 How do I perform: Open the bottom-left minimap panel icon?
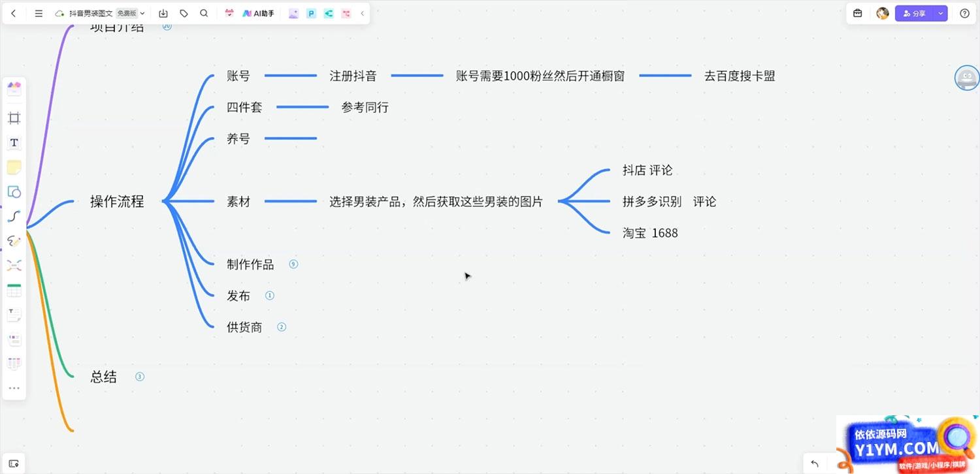14,464
